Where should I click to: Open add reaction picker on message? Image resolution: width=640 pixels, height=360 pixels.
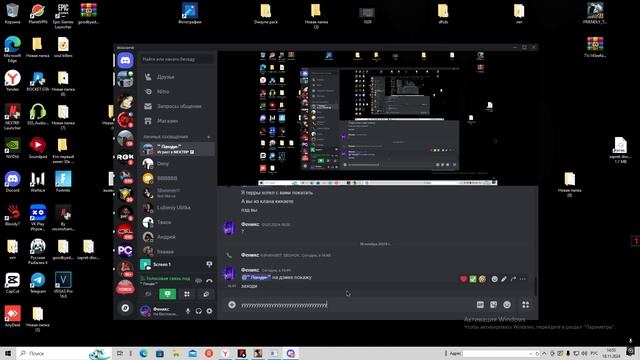494,279
